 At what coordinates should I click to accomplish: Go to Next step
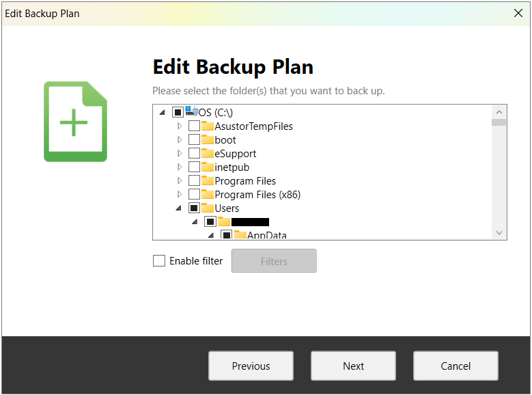(x=353, y=366)
